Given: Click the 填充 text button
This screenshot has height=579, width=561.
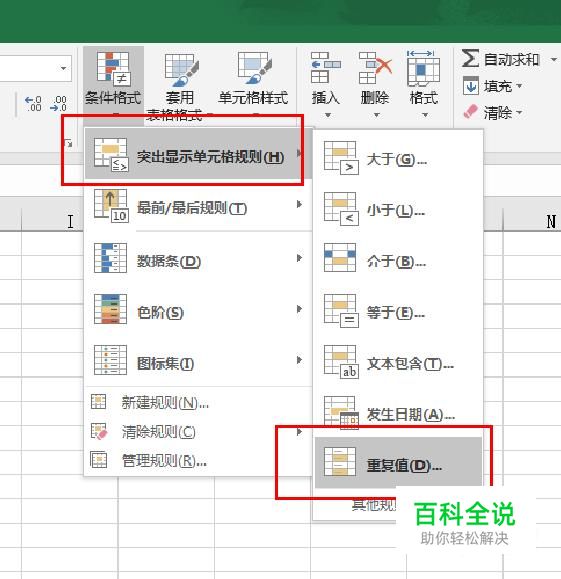Looking at the screenshot, I should 497,86.
